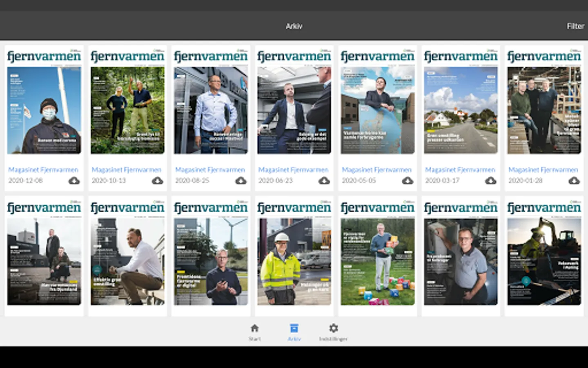Click Magasinet Fjernvarmen title above 2020-12-08
Screen dimensions: 588x368
(x=43, y=170)
